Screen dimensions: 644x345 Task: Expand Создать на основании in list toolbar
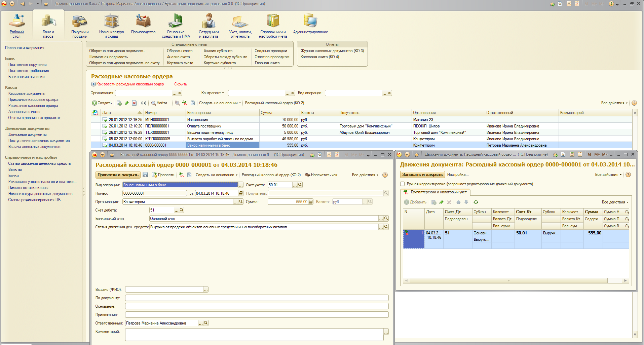220,103
